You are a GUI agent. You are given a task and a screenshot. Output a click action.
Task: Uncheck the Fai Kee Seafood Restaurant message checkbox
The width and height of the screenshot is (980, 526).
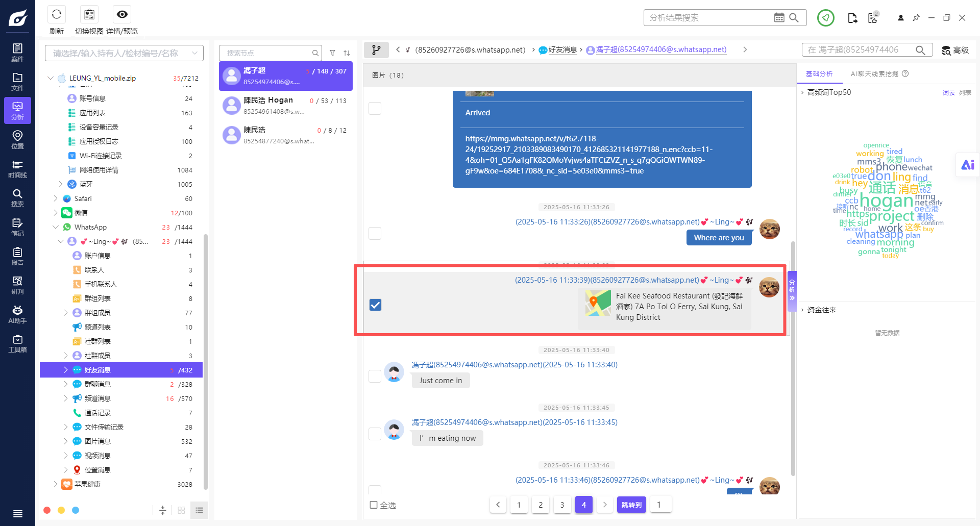coord(375,305)
